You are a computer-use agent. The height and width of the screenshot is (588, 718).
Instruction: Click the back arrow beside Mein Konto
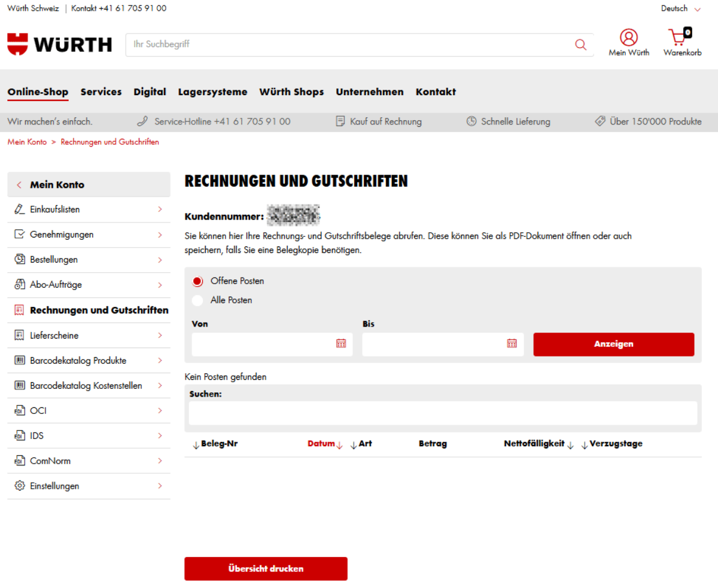coord(19,185)
